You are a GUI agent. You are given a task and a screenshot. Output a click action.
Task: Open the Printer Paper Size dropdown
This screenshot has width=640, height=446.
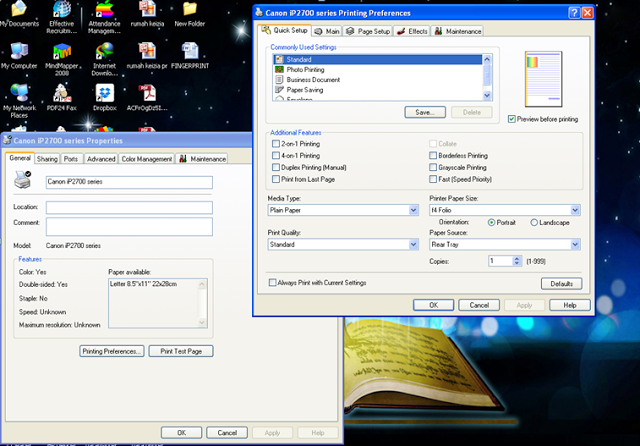click(x=575, y=210)
